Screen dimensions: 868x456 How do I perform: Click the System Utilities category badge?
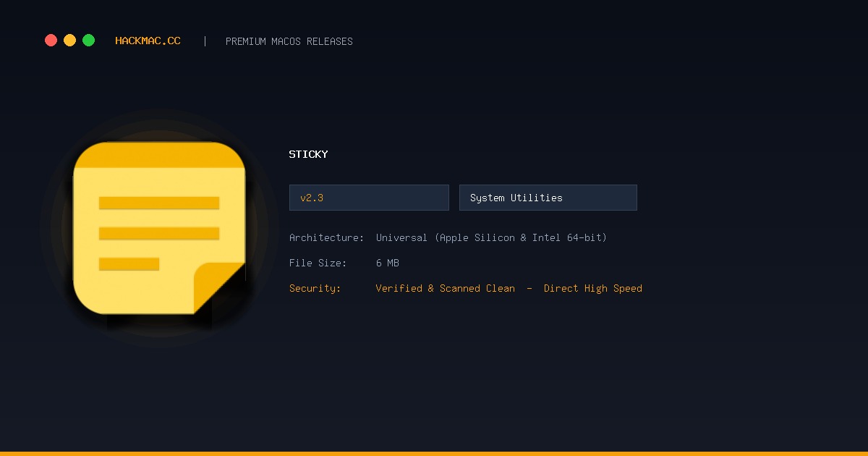pyautogui.click(x=548, y=198)
